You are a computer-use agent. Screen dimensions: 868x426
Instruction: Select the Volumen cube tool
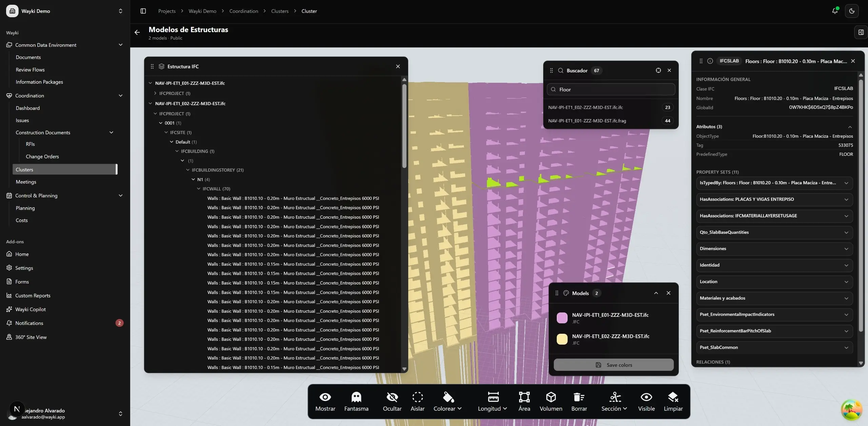click(551, 402)
